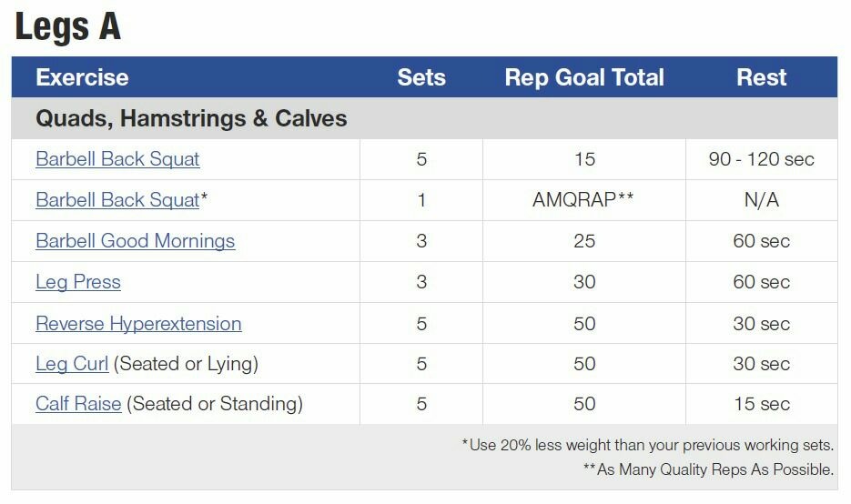The width and height of the screenshot is (851, 504).
Task: Select the N/A rest cell
Action: point(762,199)
